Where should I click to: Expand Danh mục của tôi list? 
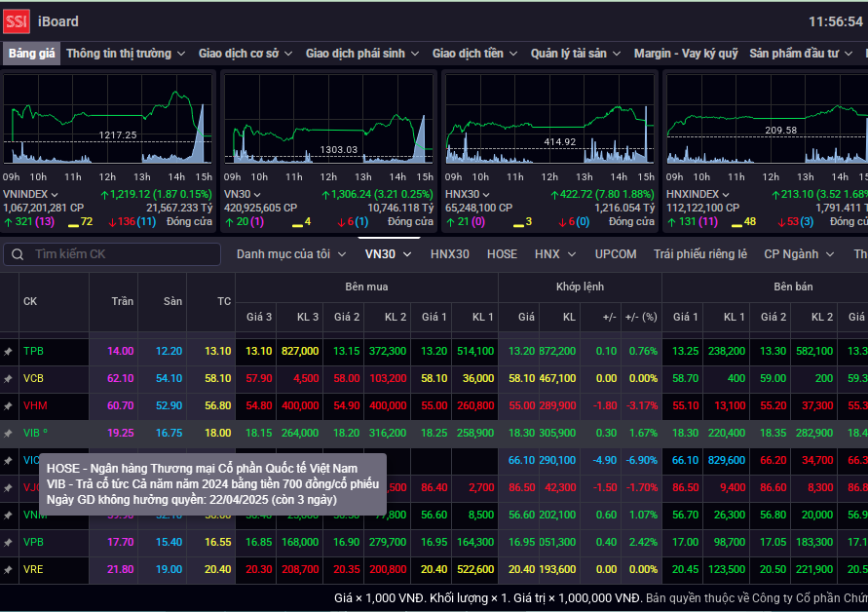291,254
